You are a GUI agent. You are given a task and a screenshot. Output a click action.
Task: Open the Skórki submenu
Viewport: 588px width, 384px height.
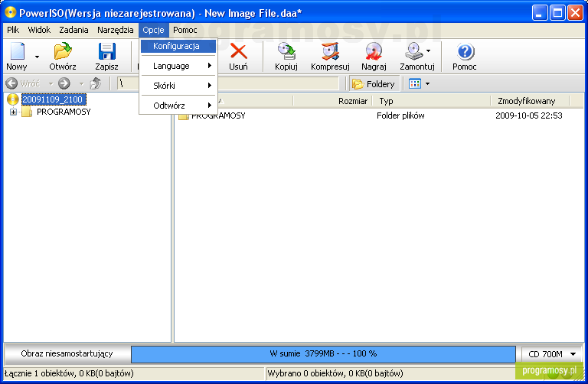coord(178,86)
